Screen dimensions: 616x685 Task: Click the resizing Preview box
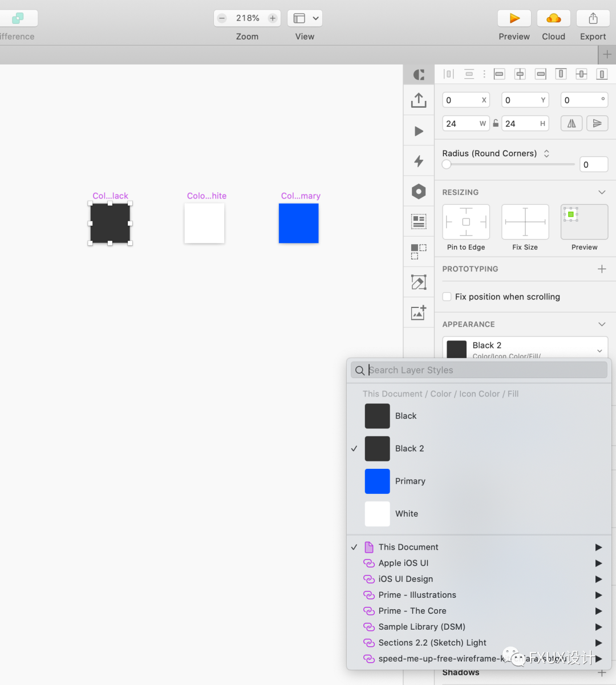584,222
